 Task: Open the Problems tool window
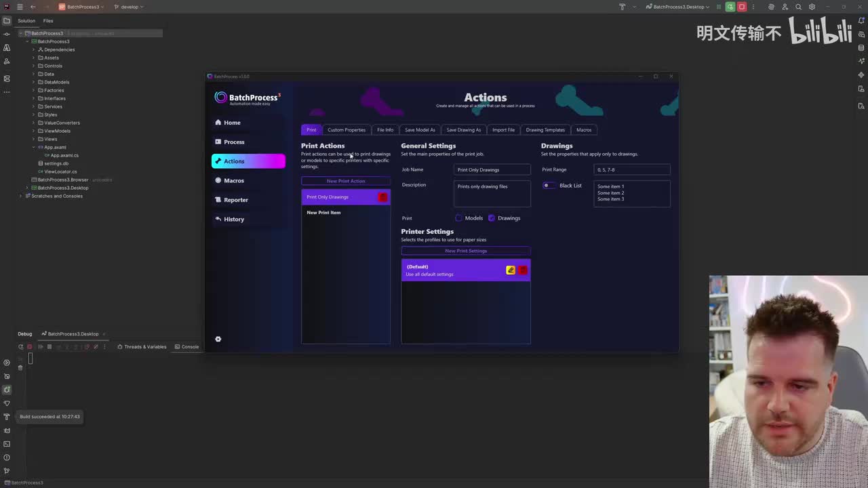7,457
